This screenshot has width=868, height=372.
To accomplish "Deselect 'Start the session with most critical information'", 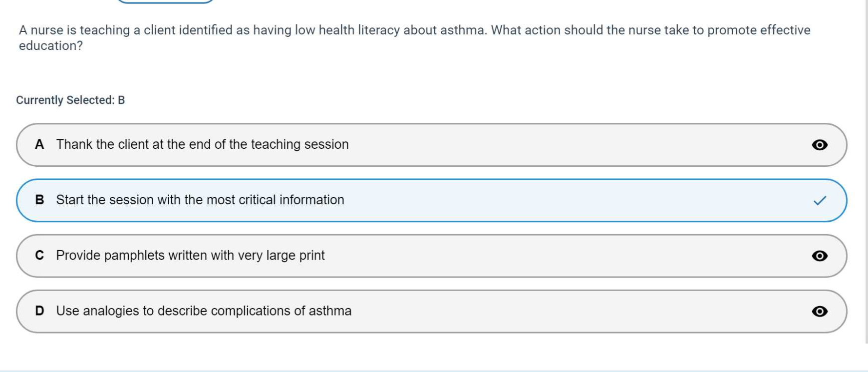I will pyautogui.click(x=200, y=200).
